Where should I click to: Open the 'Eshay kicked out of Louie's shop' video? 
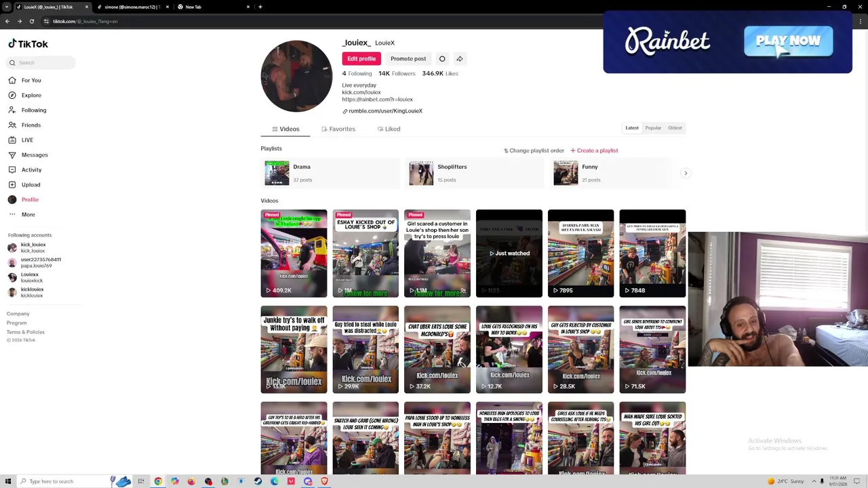tap(366, 253)
